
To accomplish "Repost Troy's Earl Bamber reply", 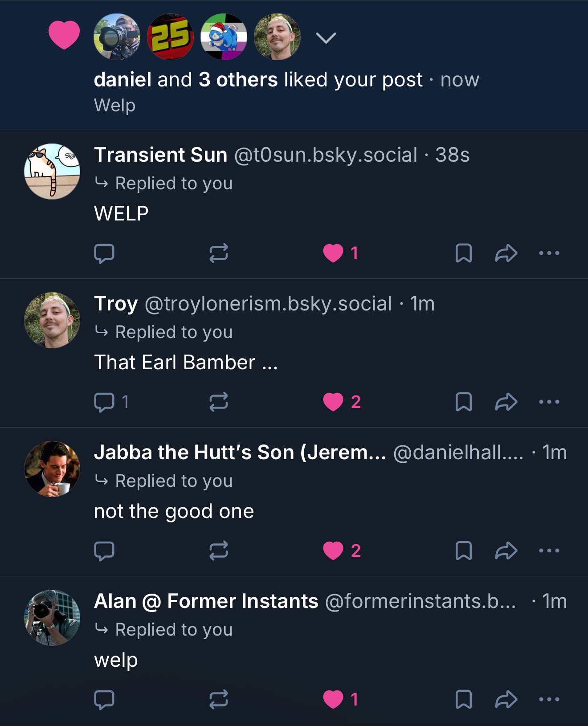I will coord(218,402).
